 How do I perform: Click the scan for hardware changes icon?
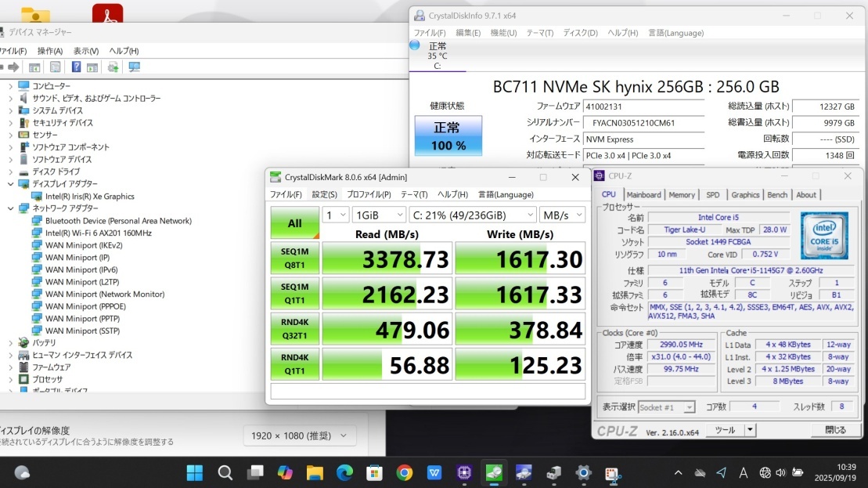click(134, 67)
